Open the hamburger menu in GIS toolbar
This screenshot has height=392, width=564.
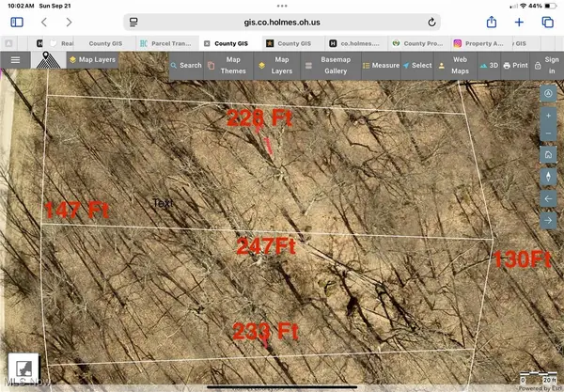point(15,59)
